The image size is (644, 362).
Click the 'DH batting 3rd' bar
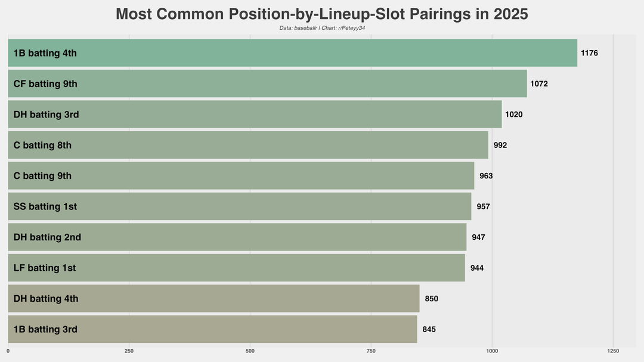coord(255,115)
